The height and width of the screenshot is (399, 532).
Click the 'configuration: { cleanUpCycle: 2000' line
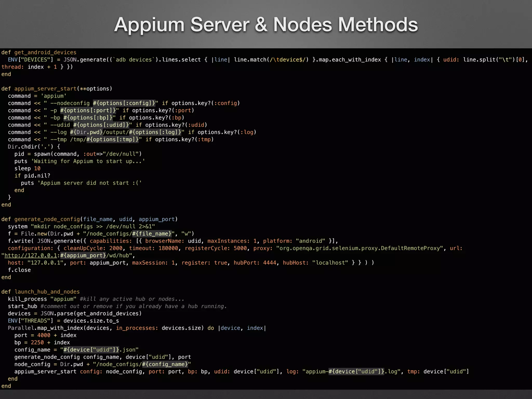click(x=235, y=248)
